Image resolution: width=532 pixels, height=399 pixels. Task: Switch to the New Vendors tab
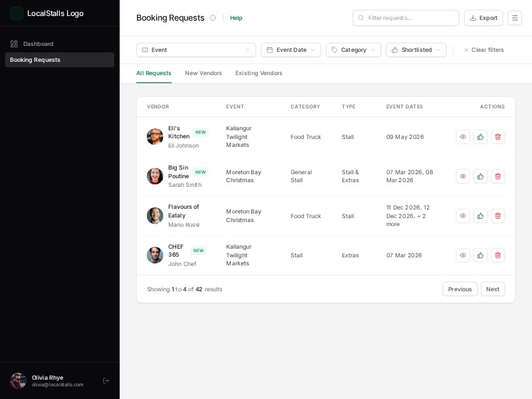point(203,73)
